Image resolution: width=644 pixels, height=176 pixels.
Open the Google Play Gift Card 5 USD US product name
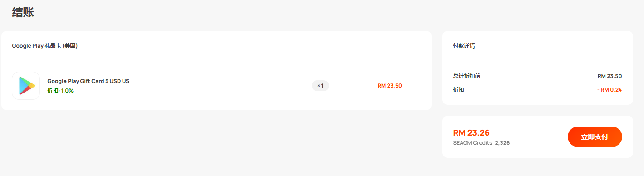(88, 81)
